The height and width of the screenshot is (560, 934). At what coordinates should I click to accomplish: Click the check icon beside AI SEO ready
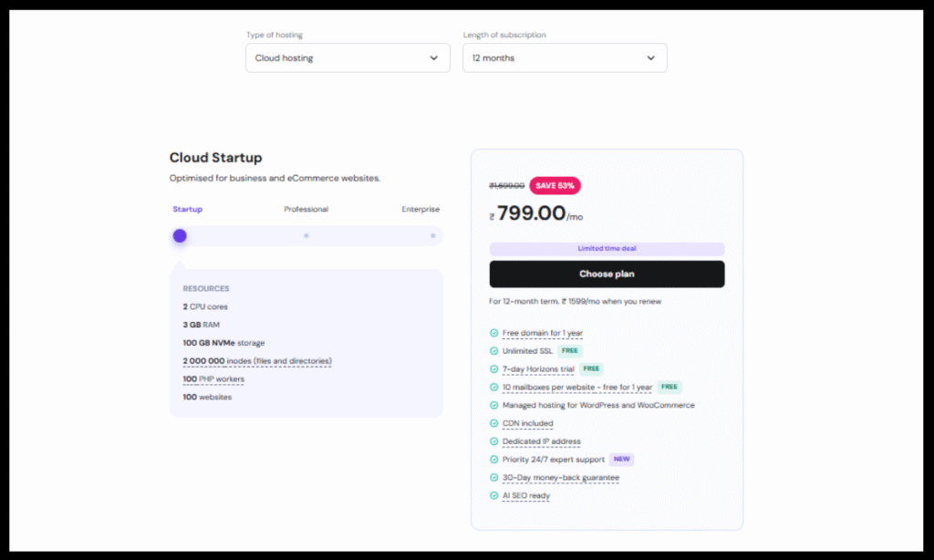(x=494, y=495)
